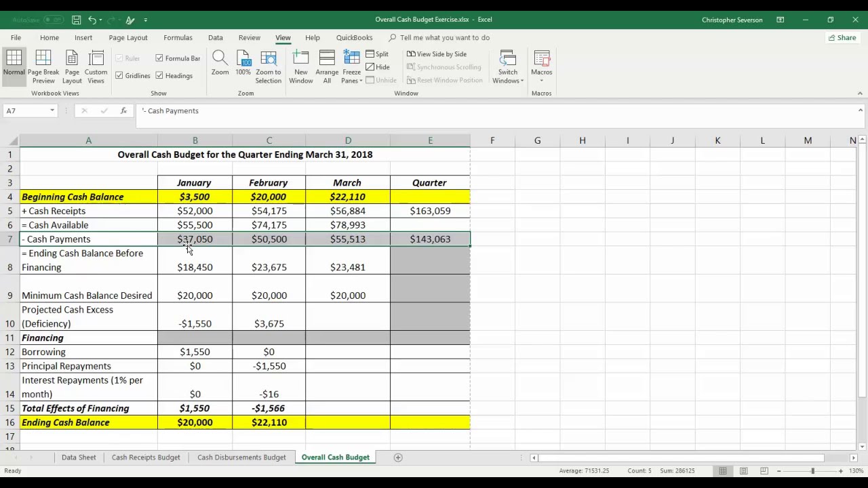Open the Zoom dialog
The height and width of the screenshot is (488, 868).
click(x=220, y=63)
